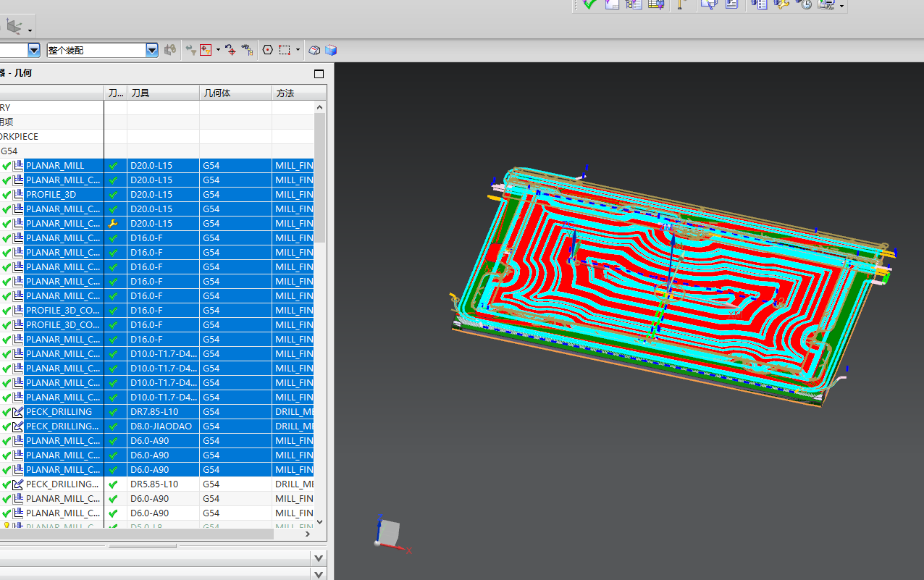Click the red crosshair snap point icon

230,50
